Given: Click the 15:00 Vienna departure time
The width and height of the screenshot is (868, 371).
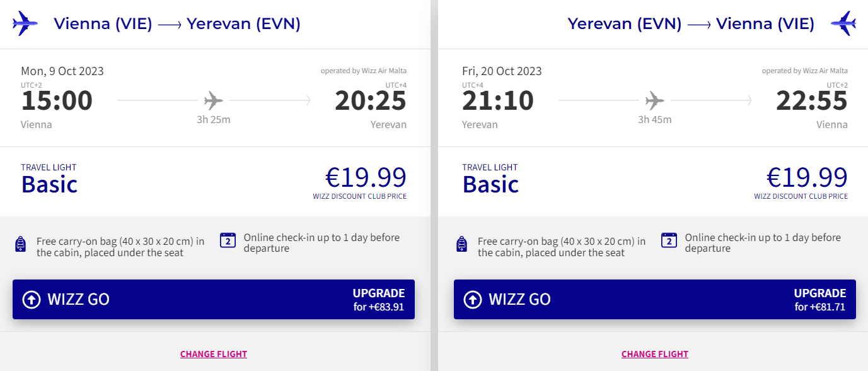Looking at the screenshot, I should (x=57, y=101).
